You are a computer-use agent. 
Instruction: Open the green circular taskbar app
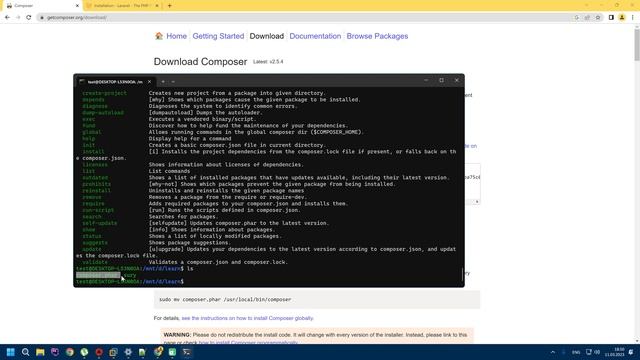[x=84, y=352]
